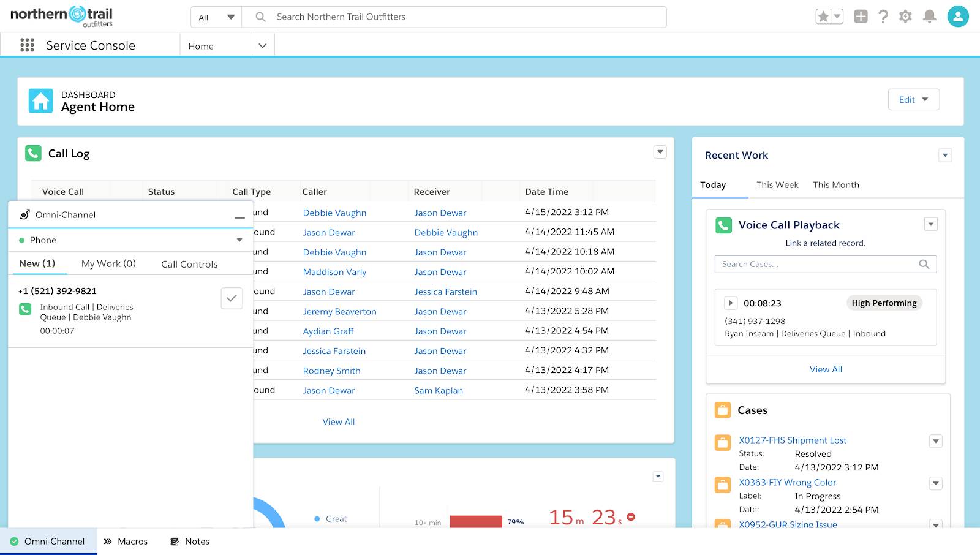The width and height of the screenshot is (980, 555).
Task: Click the Omni-Channel header icon
Action: pos(25,214)
